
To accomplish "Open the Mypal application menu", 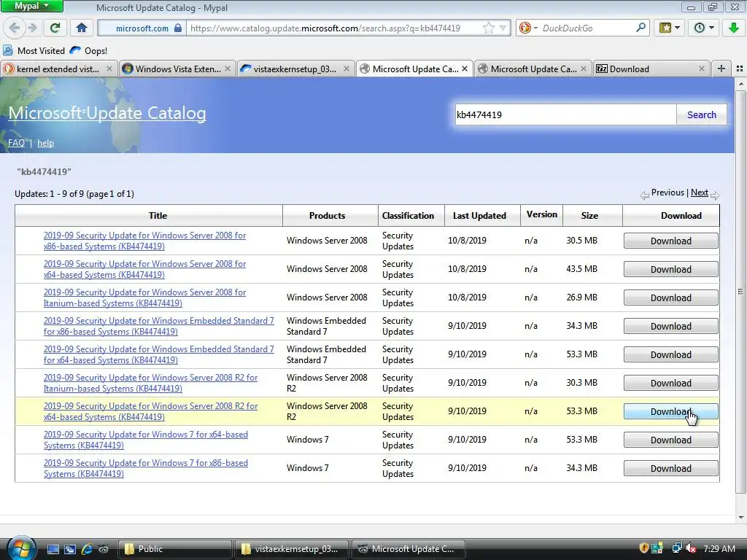I will tap(31, 6).
